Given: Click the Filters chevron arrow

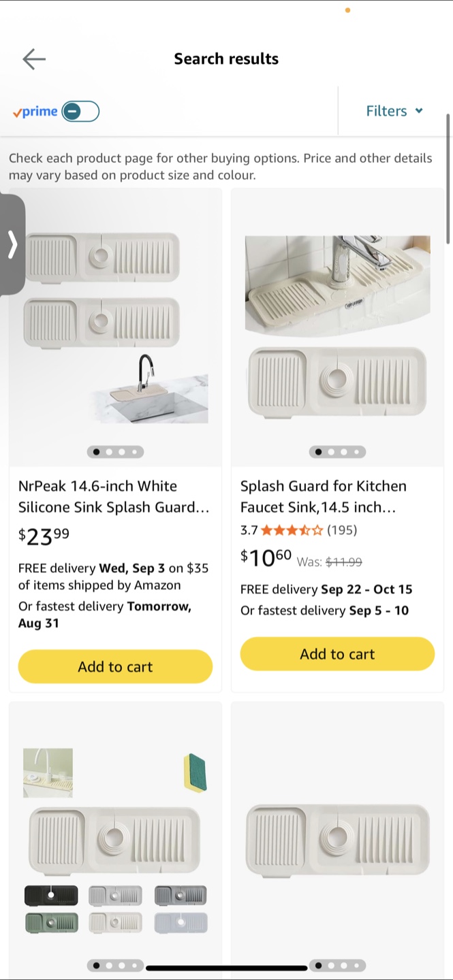Looking at the screenshot, I should (419, 111).
